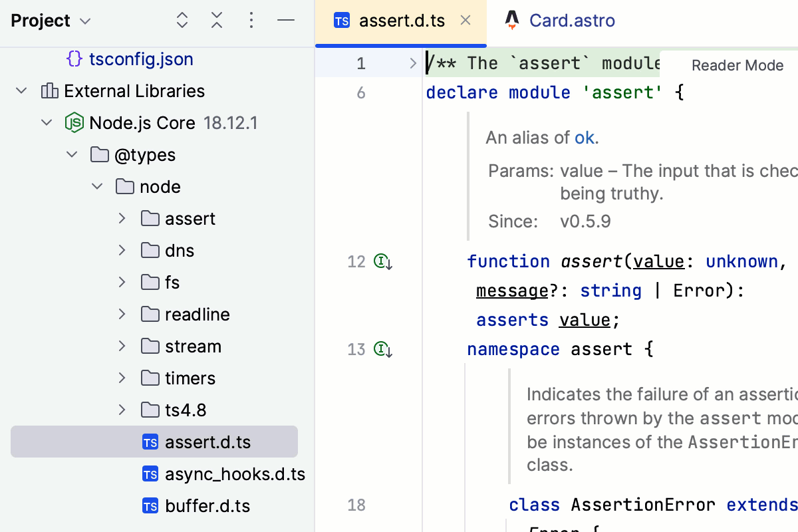Open tsconfig.json in the project tree

[140, 59]
